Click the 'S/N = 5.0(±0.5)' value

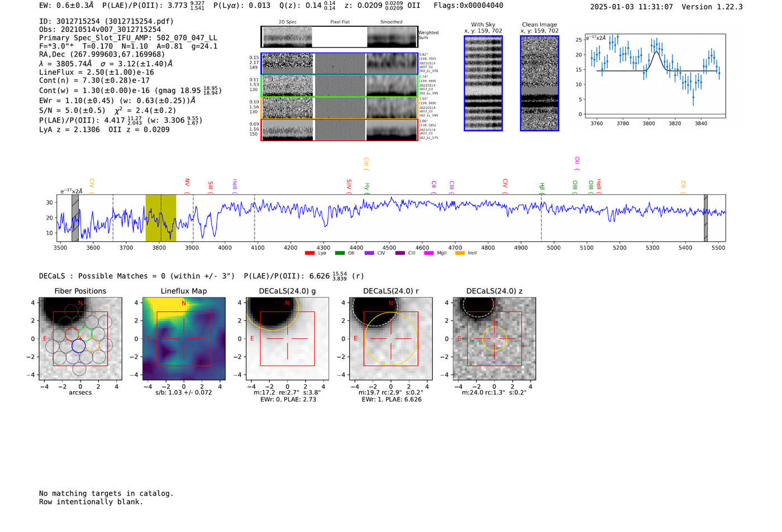[x=72, y=111]
